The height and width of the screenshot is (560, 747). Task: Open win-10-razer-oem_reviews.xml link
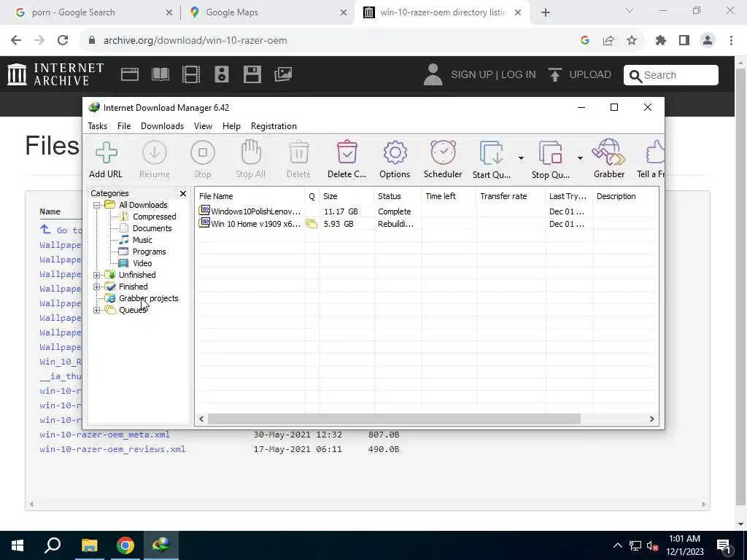pos(112,449)
